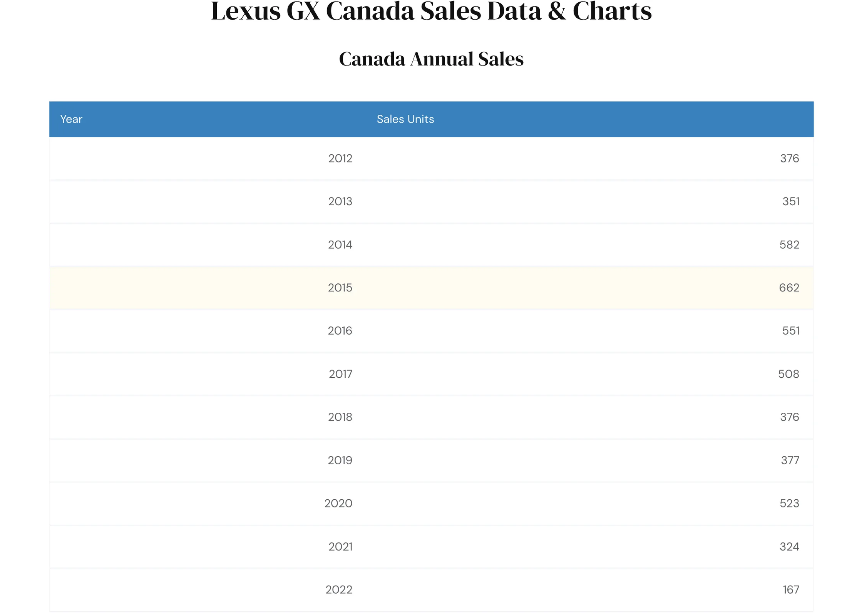Image resolution: width=847 pixels, height=616 pixels.
Task: Click the 523 sales value
Action: [x=789, y=503]
